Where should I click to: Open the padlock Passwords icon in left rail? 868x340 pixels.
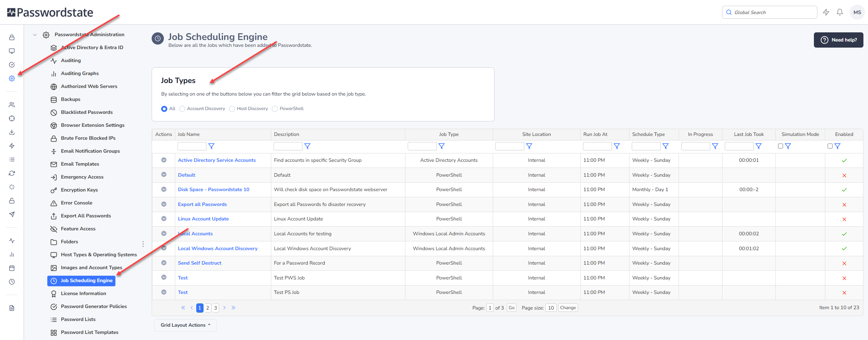pyautogui.click(x=12, y=37)
